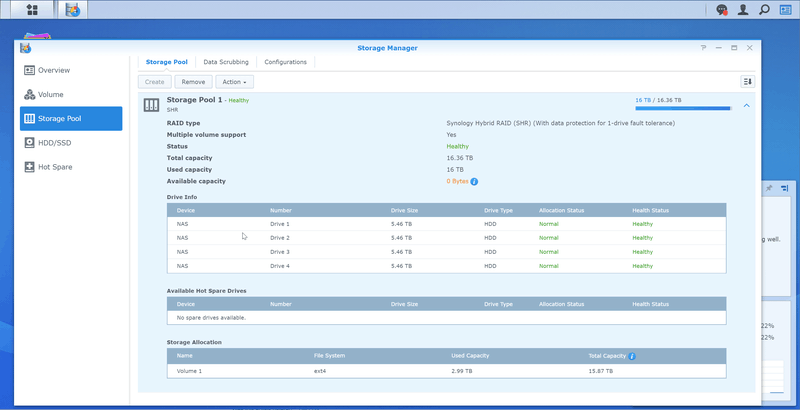Screen dimensions: 800x410
Task: Open the user account options icon
Action: pos(743,10)
